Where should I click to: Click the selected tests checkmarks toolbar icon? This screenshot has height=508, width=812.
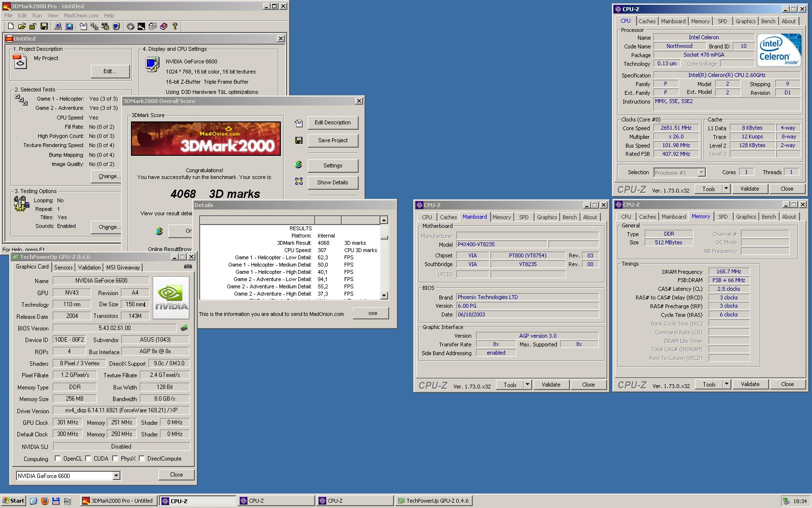pyautogui.click(x=94, y=27)
